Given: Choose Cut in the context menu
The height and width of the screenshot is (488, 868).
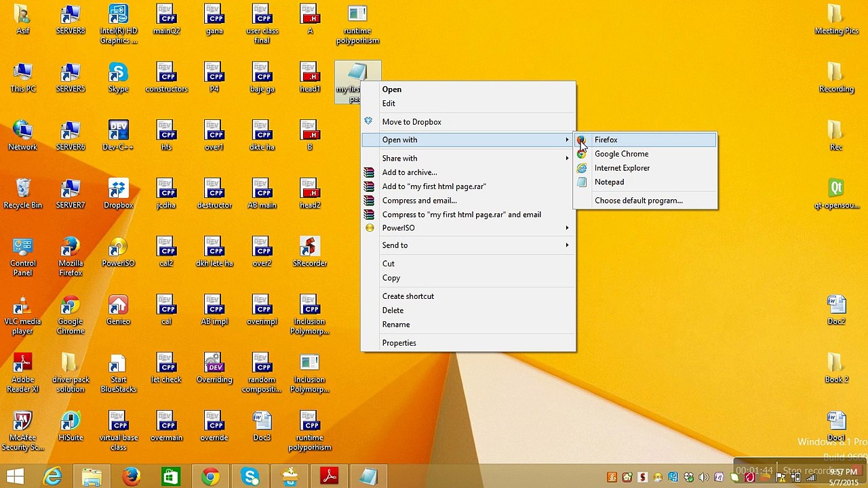Looking at the screenshot, I should [468, 264].
